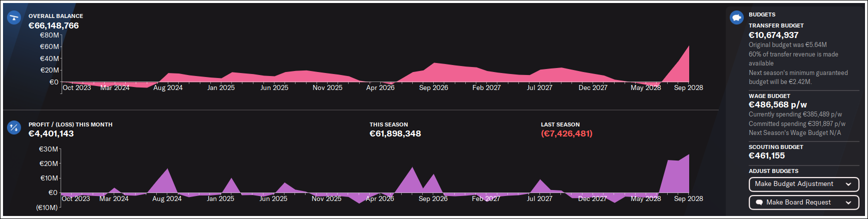This screenshot has height=219, width=868.
Task: Click the Jul 2027 label on profit chart axis
Action: [539, 198]
